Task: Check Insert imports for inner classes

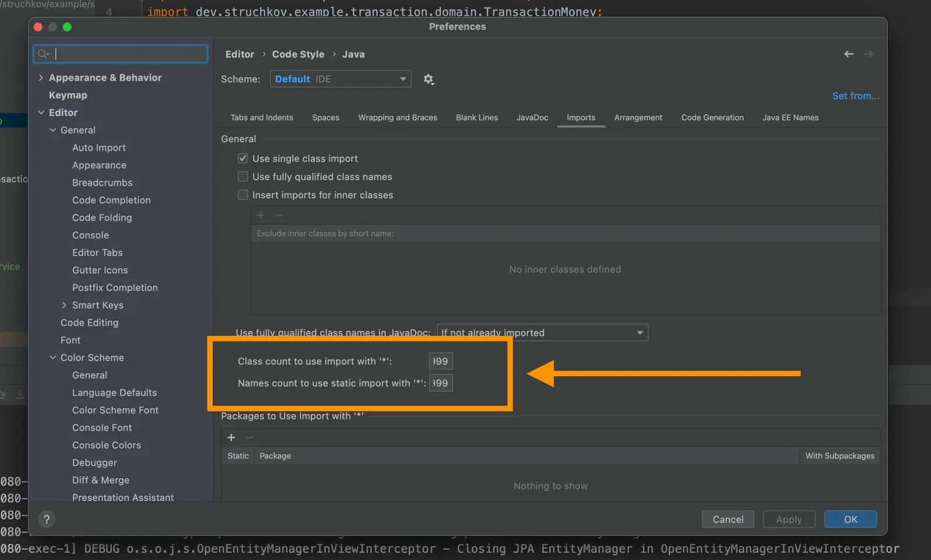Action: pyautogui.click(x=243, y=195)
